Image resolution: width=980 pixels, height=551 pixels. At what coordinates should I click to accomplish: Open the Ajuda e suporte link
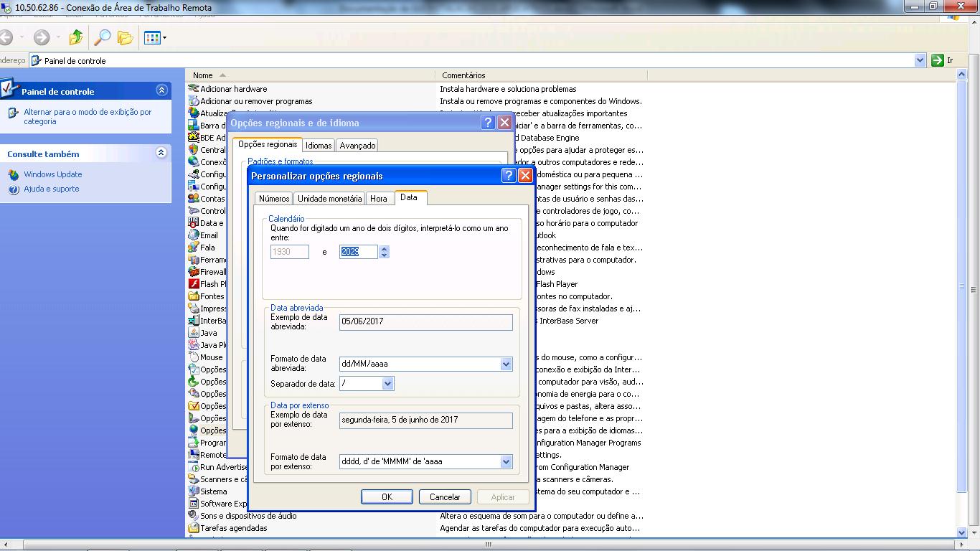pyautogui.click(x=51, y=189)
